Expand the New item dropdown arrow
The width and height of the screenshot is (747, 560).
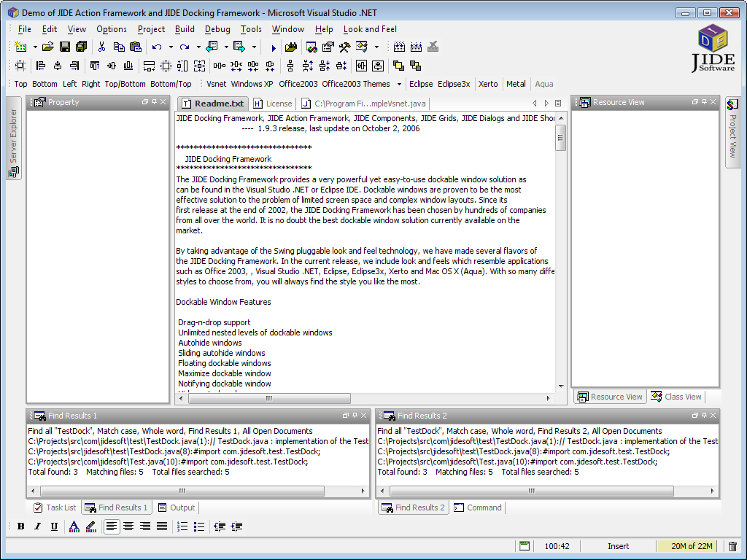[35, 47]
